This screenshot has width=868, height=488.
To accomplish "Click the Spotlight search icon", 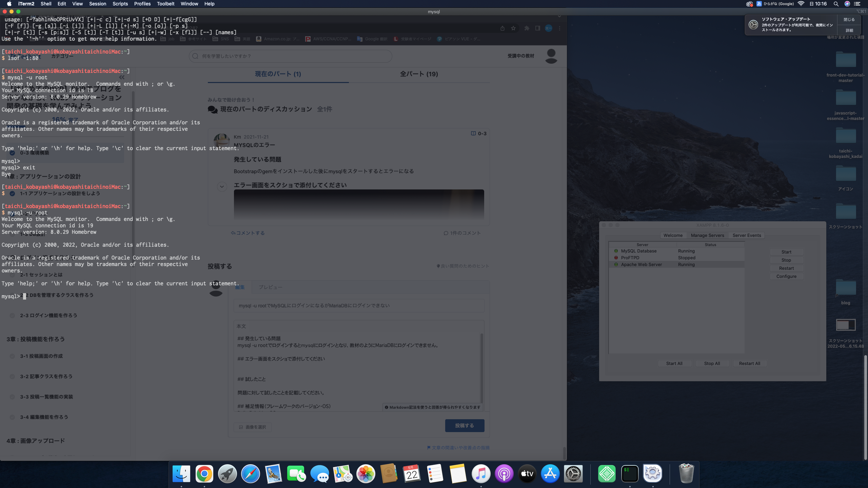I will (x=836, y=4).
